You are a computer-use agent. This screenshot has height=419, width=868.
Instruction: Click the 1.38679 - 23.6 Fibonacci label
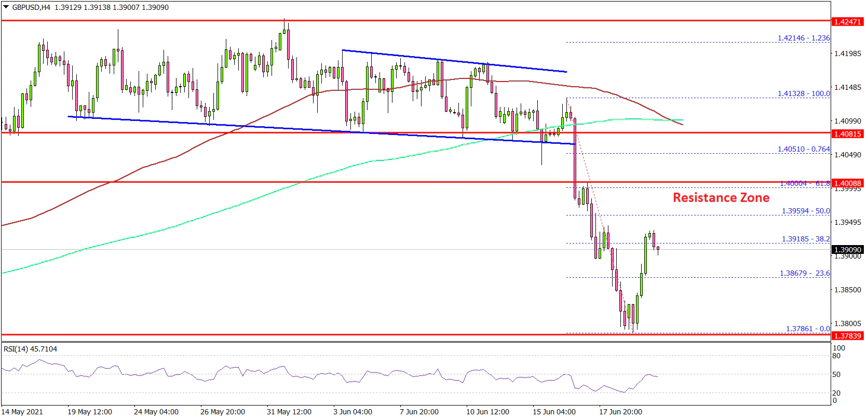pyautogui.click(x=804, y=274)
